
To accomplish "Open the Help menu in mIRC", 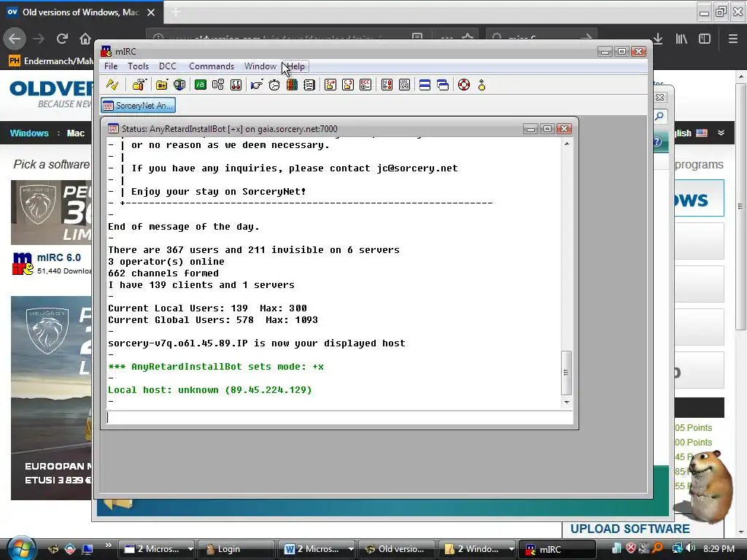I will click(x=296, y=66).
